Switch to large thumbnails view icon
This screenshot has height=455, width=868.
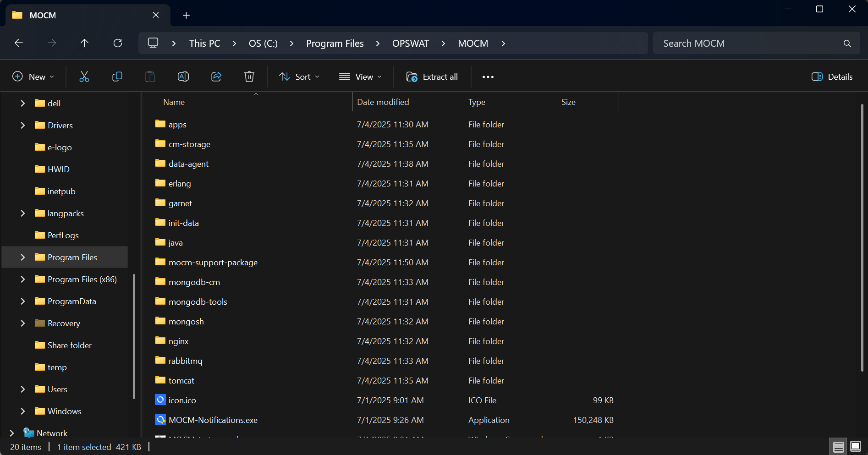[856, 446]
